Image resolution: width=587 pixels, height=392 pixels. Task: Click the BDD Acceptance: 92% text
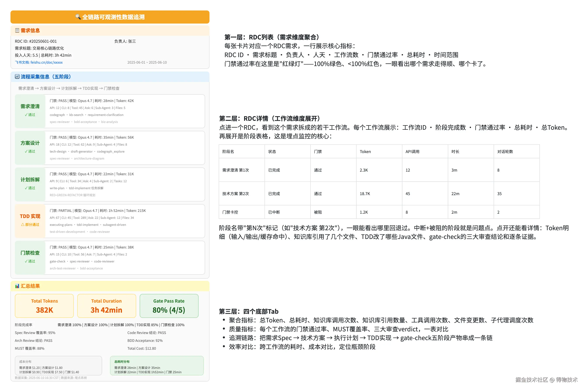[145, 341]
